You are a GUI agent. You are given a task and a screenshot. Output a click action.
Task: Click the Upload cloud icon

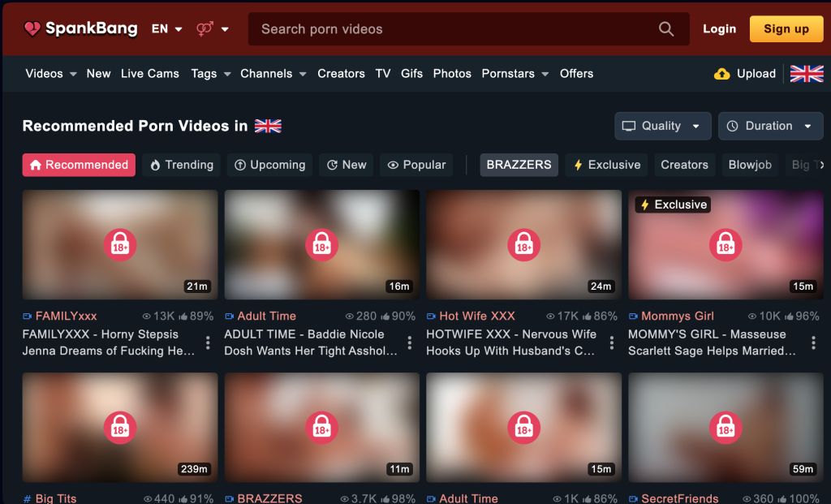coord(721,74)
